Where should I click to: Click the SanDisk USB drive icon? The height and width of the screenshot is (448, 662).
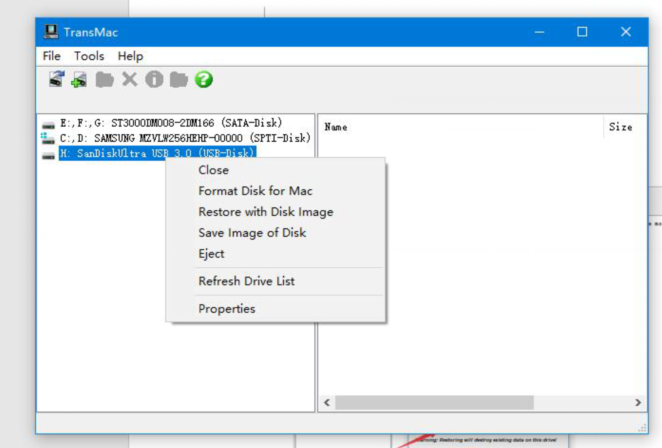[x=49, y=156]
